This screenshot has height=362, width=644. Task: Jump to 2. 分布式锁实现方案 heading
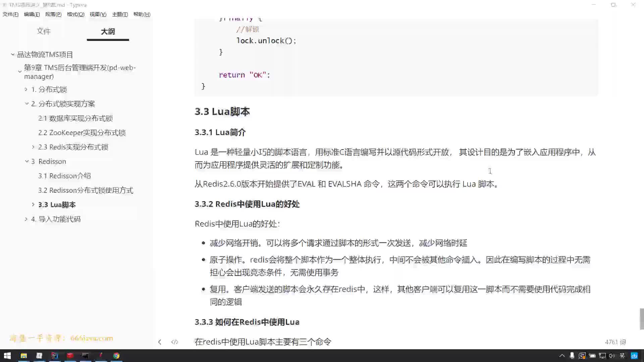(63, 104)
